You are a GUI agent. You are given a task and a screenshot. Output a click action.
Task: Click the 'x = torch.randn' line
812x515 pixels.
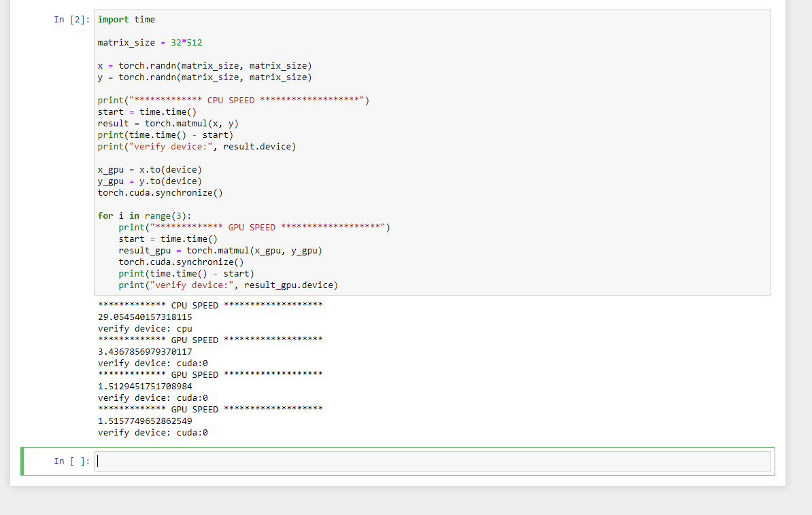coord(205,66)
